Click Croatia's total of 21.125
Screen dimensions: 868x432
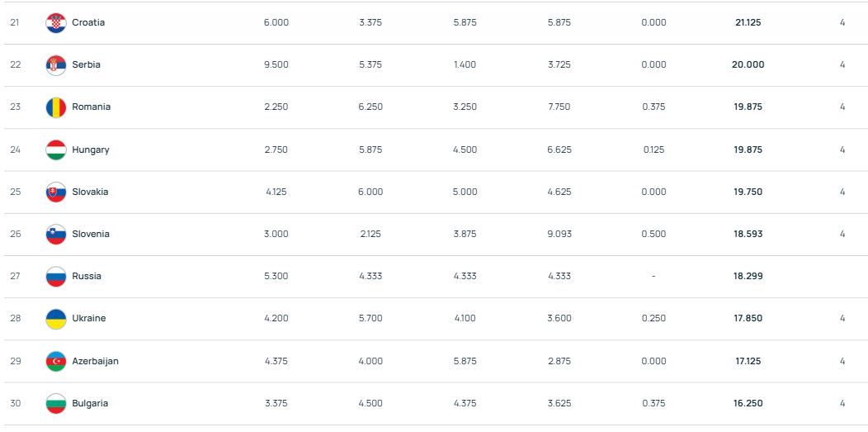[748, 23]
